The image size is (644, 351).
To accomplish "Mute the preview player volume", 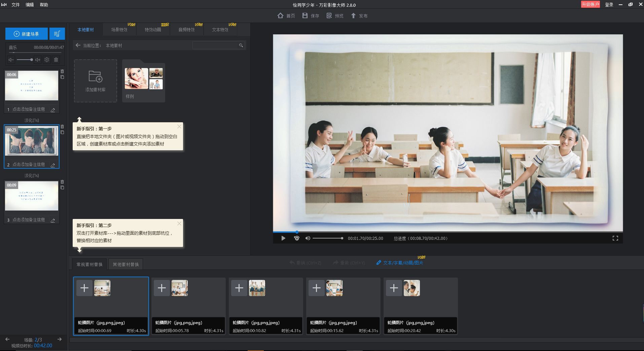I will (308, 238).
